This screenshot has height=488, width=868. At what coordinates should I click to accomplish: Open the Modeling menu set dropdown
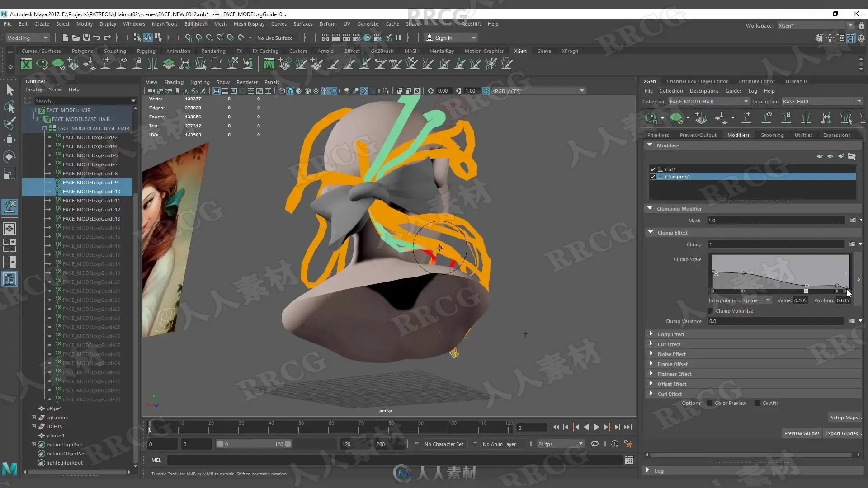(x=27, y=38)
